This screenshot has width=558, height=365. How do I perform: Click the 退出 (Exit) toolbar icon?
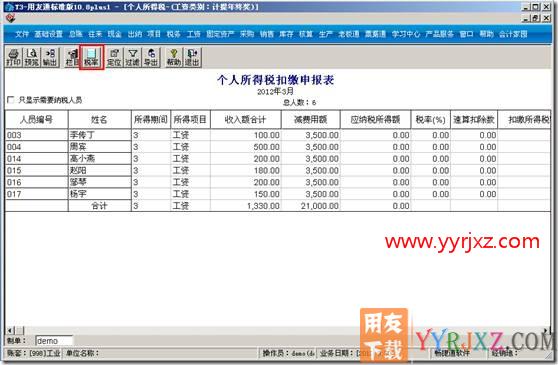click(192, 57)
